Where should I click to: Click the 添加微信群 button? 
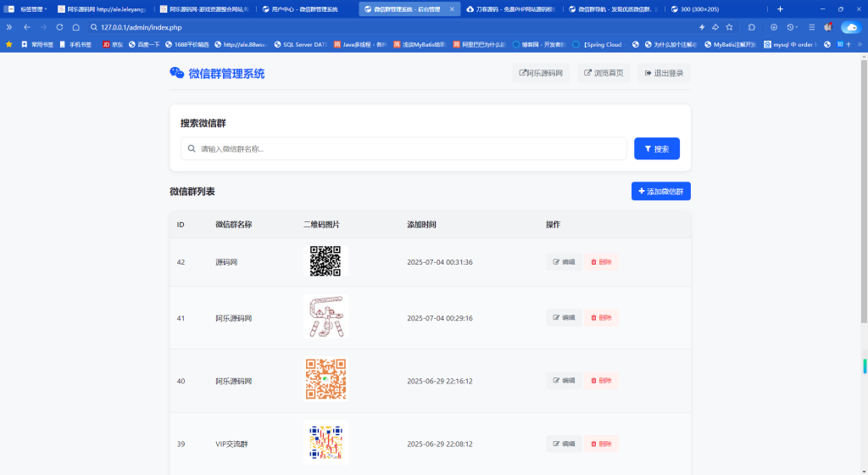(661, 191)
